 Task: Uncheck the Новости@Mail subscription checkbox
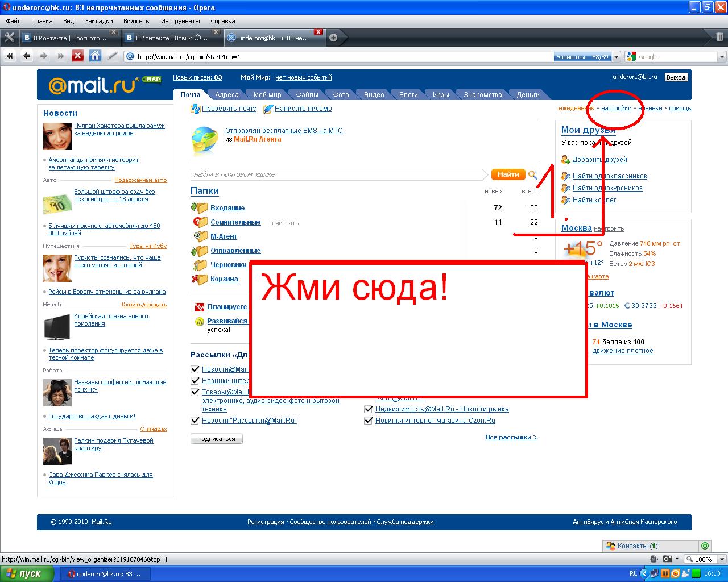point(195,369)
